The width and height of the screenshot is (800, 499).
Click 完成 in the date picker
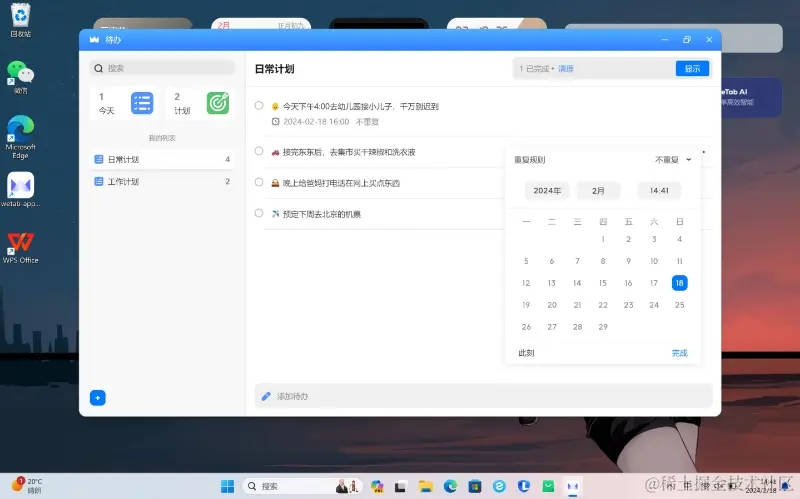click(x=679, y=353)
